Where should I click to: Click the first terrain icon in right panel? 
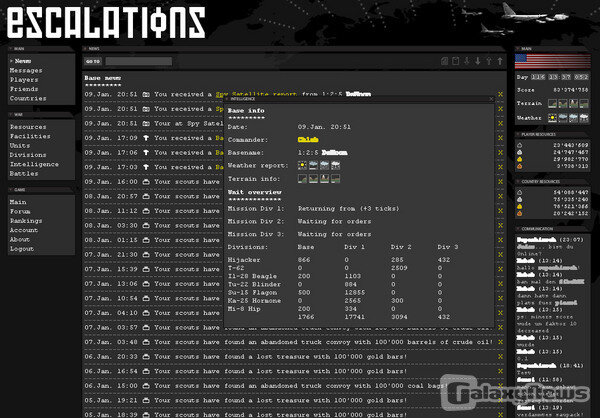pyautogui.click(x=552, y=103)
